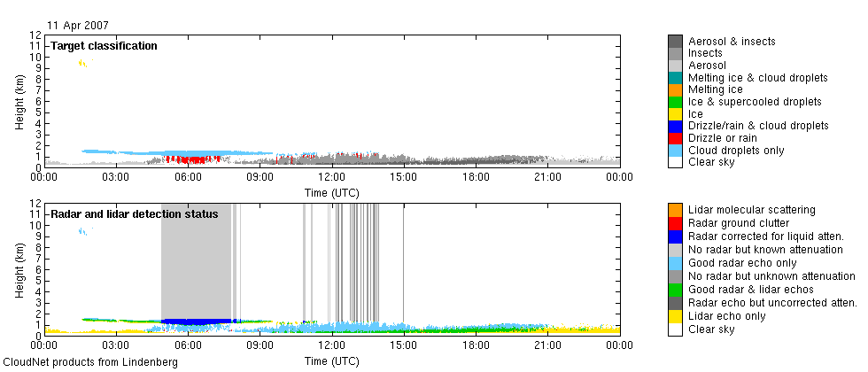This screenshot has height=372, width=868.
Task: Click the Drizzle/rain & cloud droplets blue swatch
Action: pos(675,126)
